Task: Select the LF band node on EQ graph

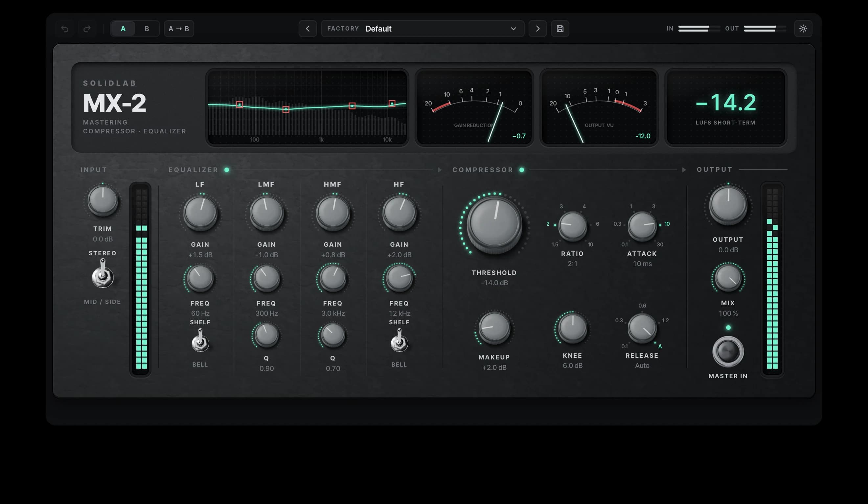Action: click(x=240, y=104)
